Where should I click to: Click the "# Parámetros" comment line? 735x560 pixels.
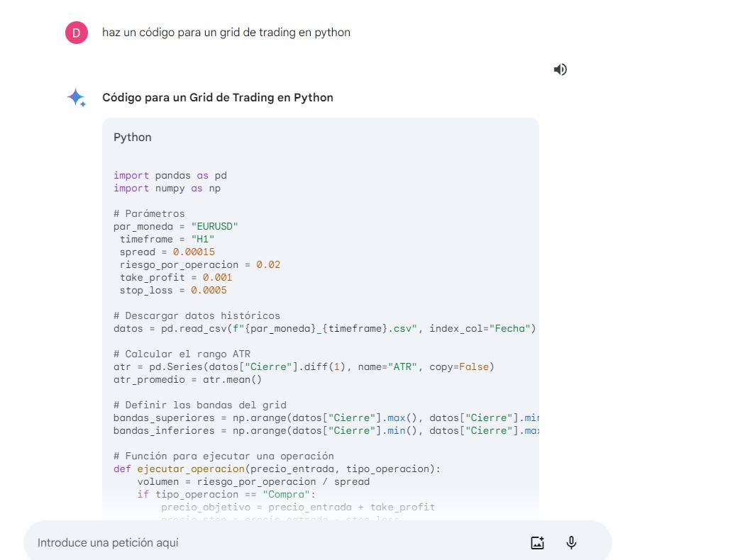[149, 213]
